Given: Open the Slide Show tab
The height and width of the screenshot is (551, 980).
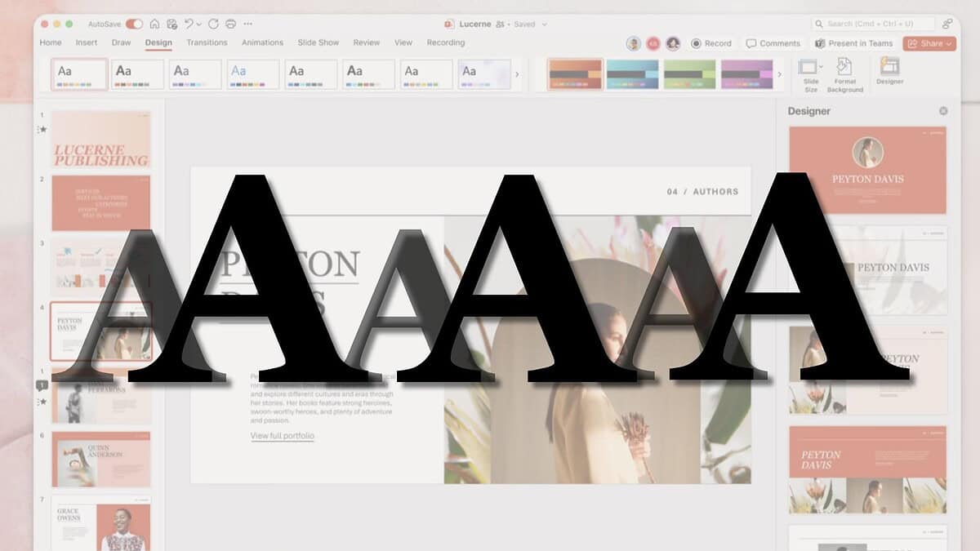Looking at the screenshot, I should (x=318, y=42).
